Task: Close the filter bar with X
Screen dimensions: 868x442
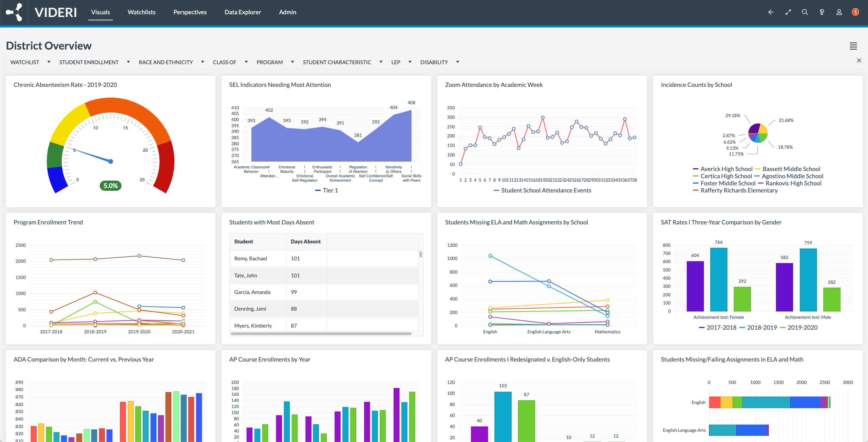Action: (x=859, y=60)
